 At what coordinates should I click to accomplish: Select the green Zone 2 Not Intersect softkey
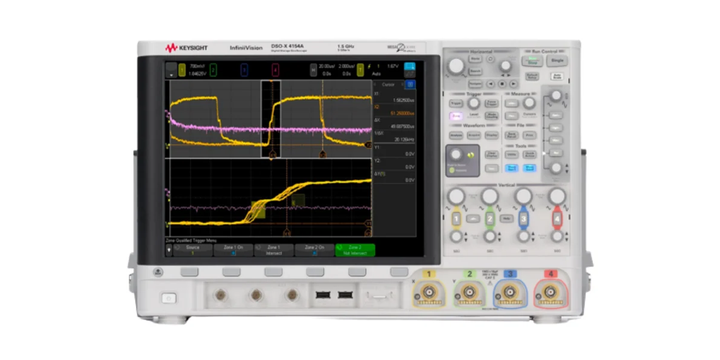(x=355, y=250)
